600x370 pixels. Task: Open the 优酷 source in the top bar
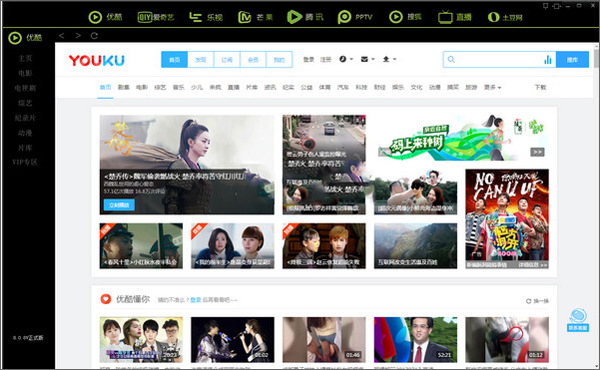point(105,17)
